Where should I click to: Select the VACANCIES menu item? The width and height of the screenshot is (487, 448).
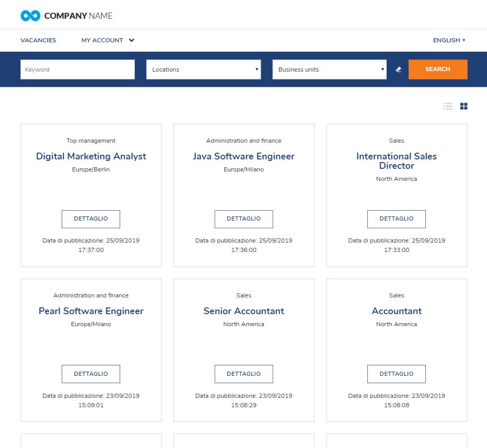(38, 40)
